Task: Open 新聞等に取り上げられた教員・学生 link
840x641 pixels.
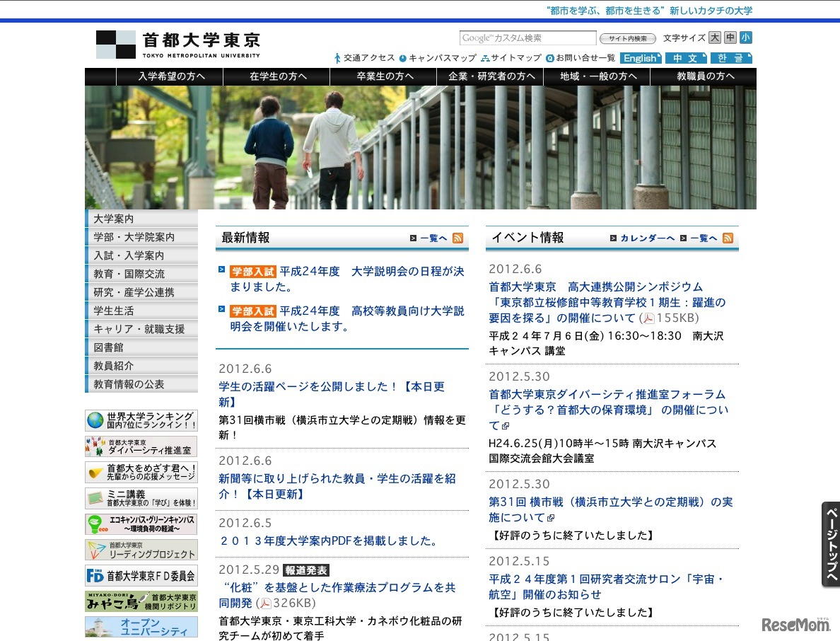Action: (337, 486)
